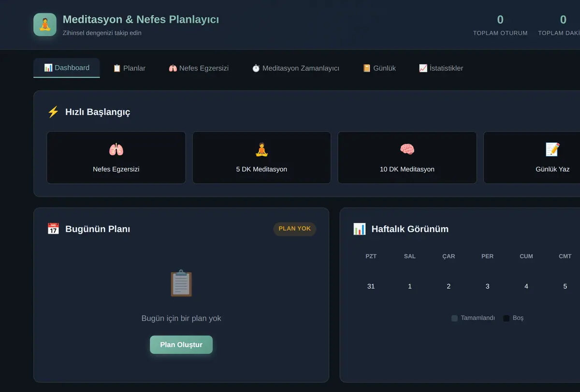Select day 3 under PER

point(487,286)
